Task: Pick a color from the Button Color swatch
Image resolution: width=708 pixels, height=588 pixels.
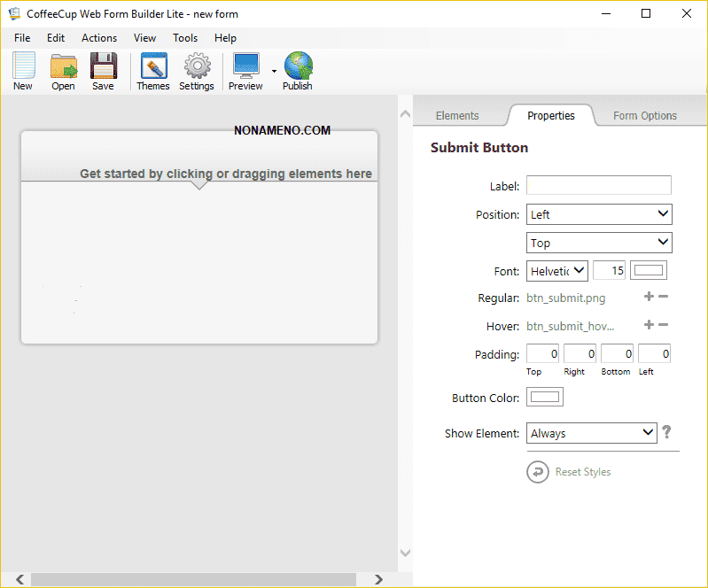Action: pyautogui.click(x=545, y=397)
